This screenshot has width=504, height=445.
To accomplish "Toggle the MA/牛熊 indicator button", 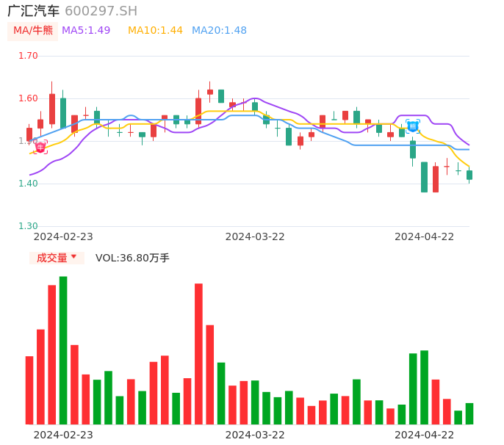I will [x=33, y=31].
